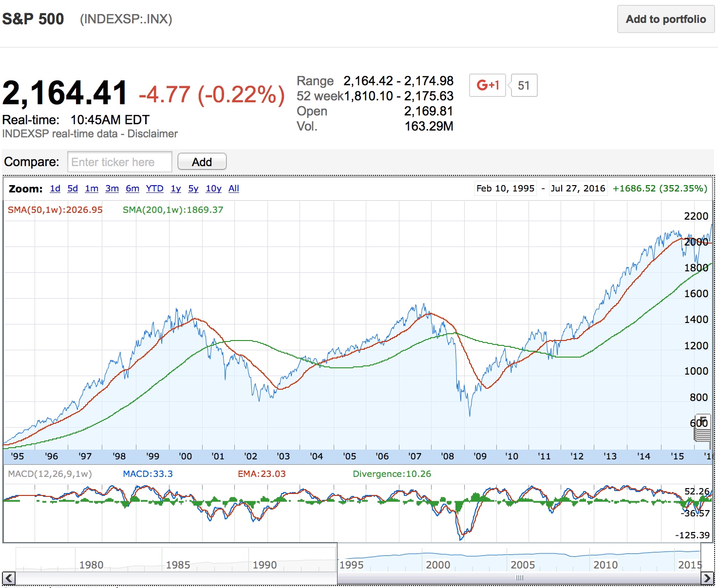Click the Add button beside Compare
Screen dimensions: 718x588
202,162
